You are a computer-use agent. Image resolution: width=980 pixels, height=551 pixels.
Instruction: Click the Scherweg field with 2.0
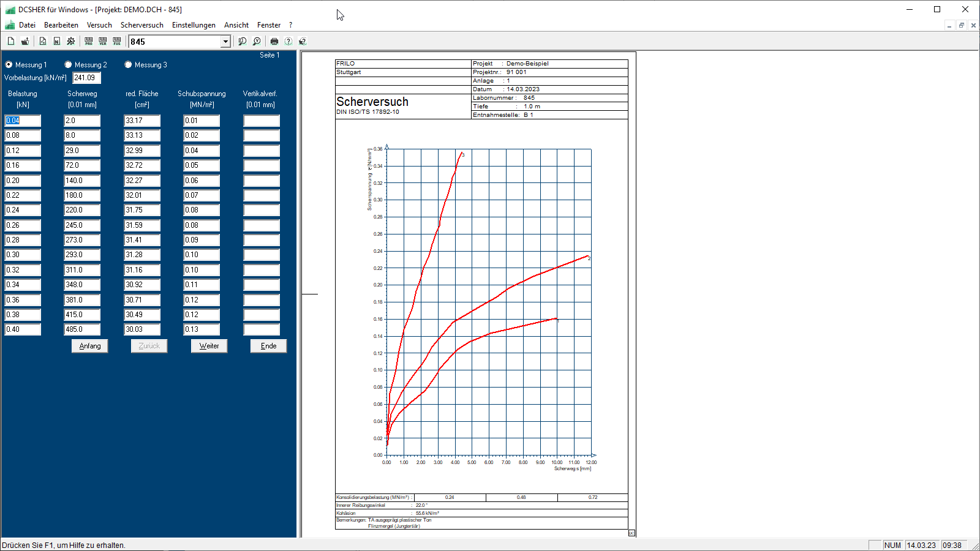(82, 121)
